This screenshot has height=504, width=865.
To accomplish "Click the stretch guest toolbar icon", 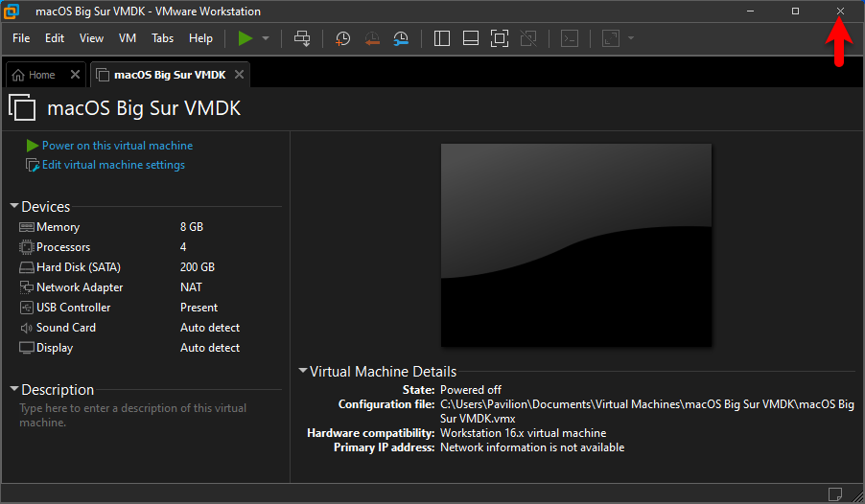I will click(611, 38).
